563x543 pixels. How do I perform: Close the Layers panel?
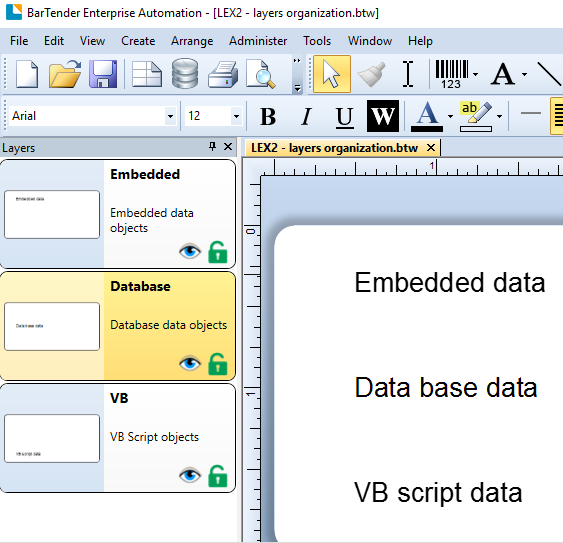pyautogui.click(x=228, y=147)
